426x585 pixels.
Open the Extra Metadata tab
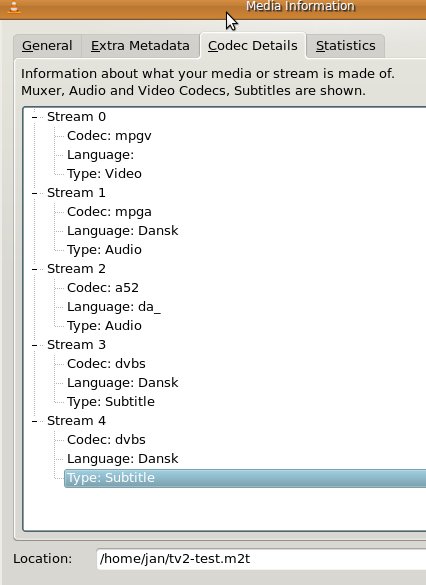[x=140, y=46]
